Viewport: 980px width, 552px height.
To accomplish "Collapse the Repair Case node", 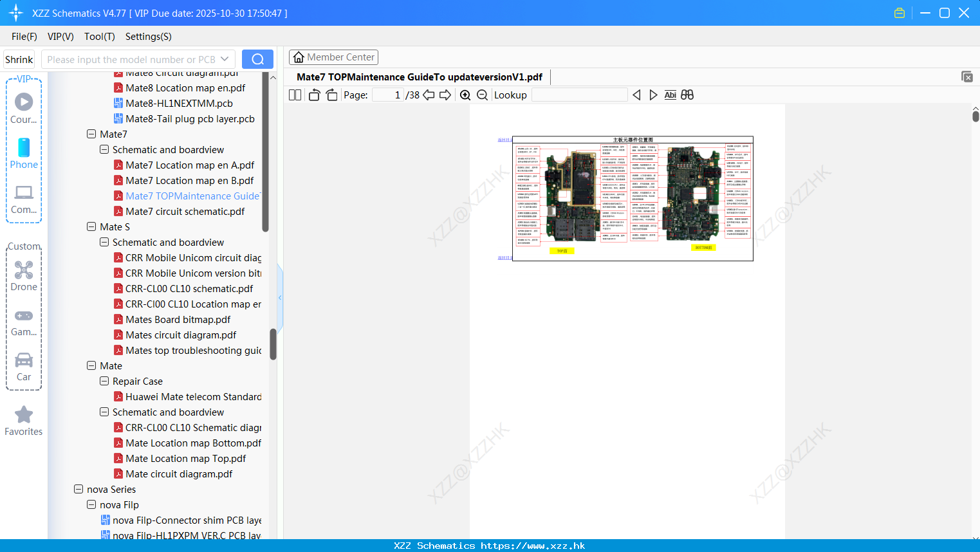I will [x=104, y=381].
